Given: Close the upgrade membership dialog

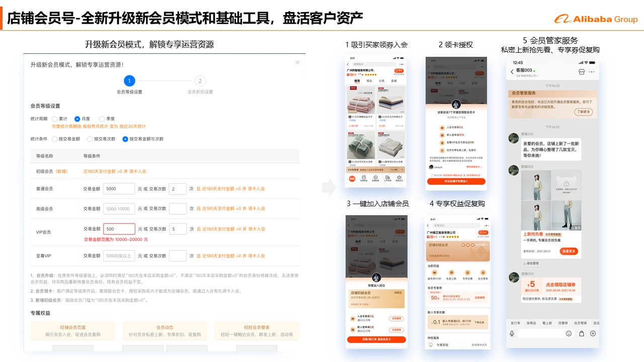Looking at the screenshot, I should pyautogui.click(x=297, y=63).
